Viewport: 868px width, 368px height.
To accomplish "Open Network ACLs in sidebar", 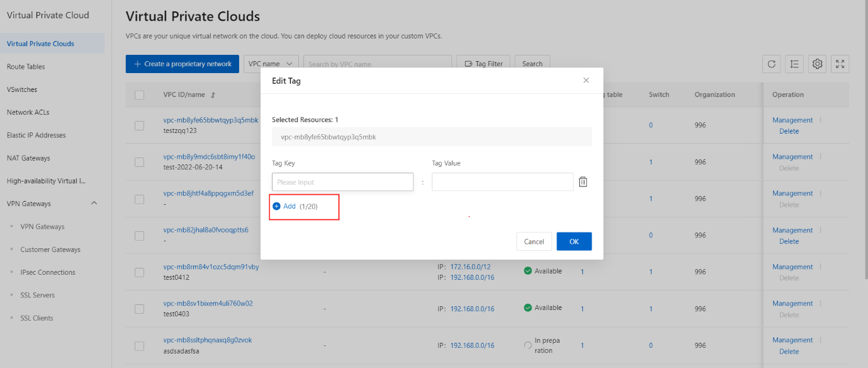I will 28,112.
